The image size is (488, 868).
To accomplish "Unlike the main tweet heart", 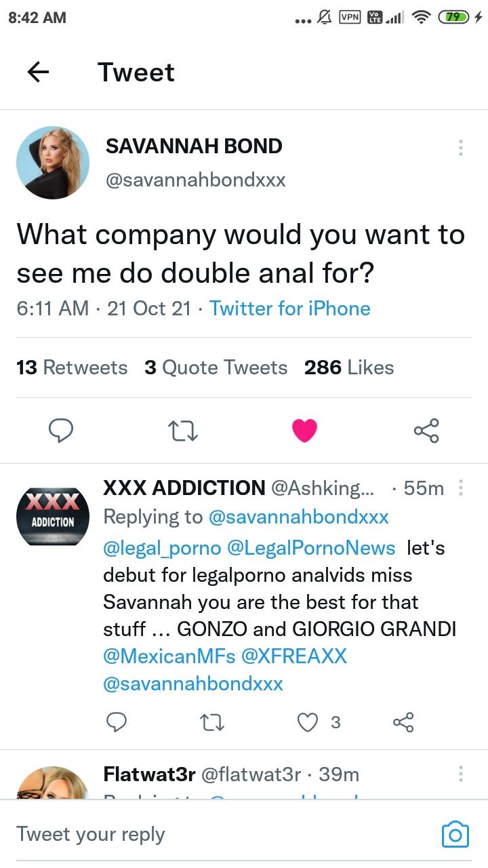I will pos(304,430).
